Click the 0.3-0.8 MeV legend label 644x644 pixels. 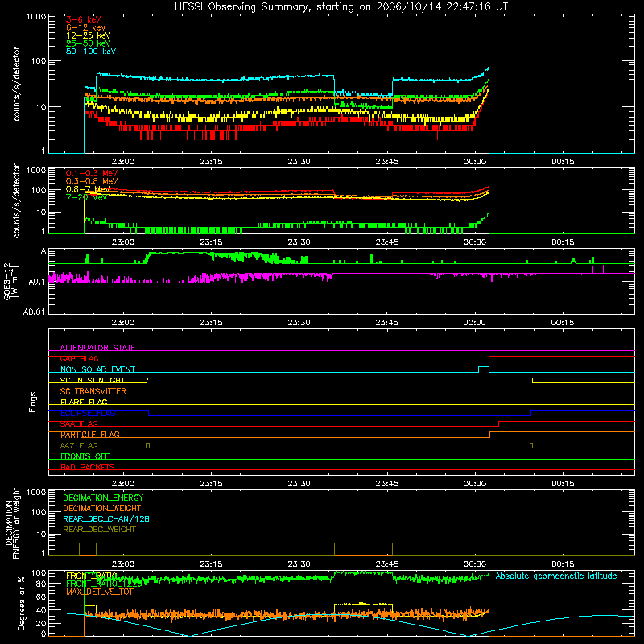92,181
